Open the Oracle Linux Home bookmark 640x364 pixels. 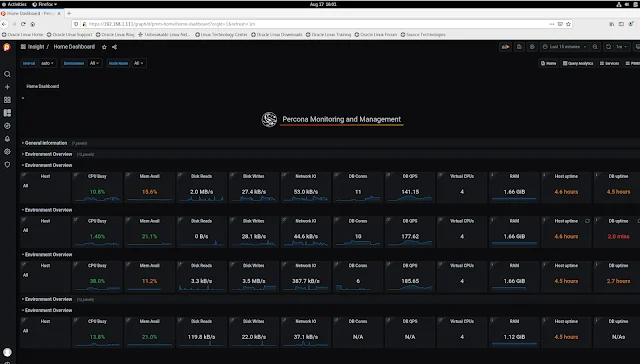[x=22, y=35]
